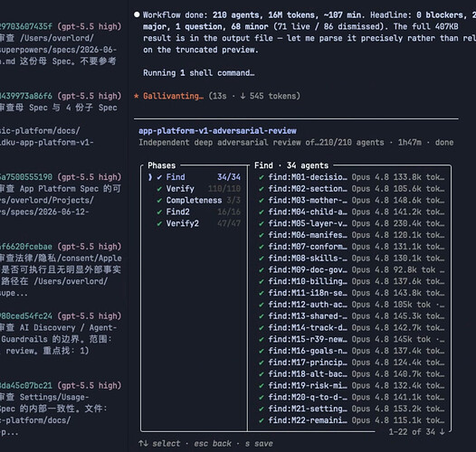Open agent find:M03-mother row
Image resolution: width=476 pixels, height=452 pixels.
pos(351,200)
